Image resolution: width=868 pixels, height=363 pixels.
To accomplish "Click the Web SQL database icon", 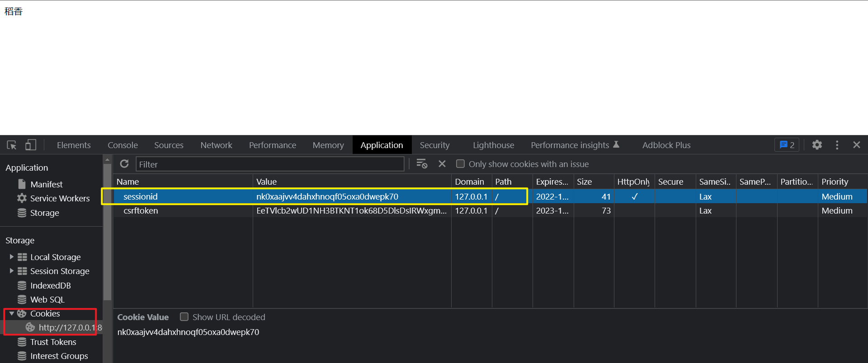I will tap(22, 299).
